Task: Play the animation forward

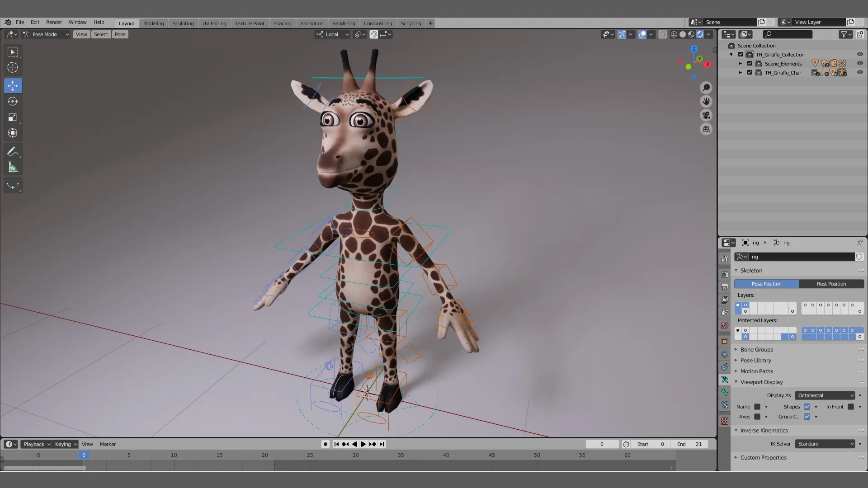Action: coord(363,444)
